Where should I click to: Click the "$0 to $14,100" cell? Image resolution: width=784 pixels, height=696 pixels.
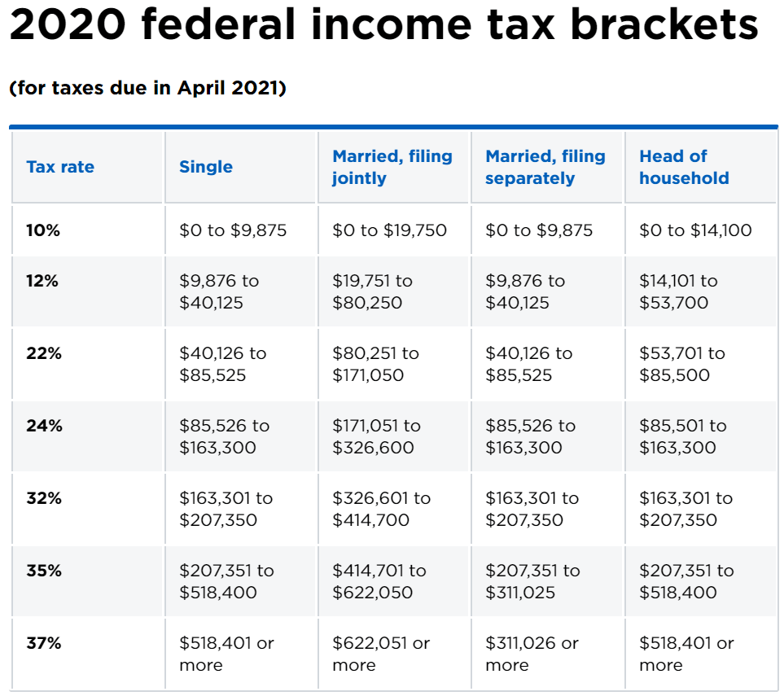[x=695, y=230]
